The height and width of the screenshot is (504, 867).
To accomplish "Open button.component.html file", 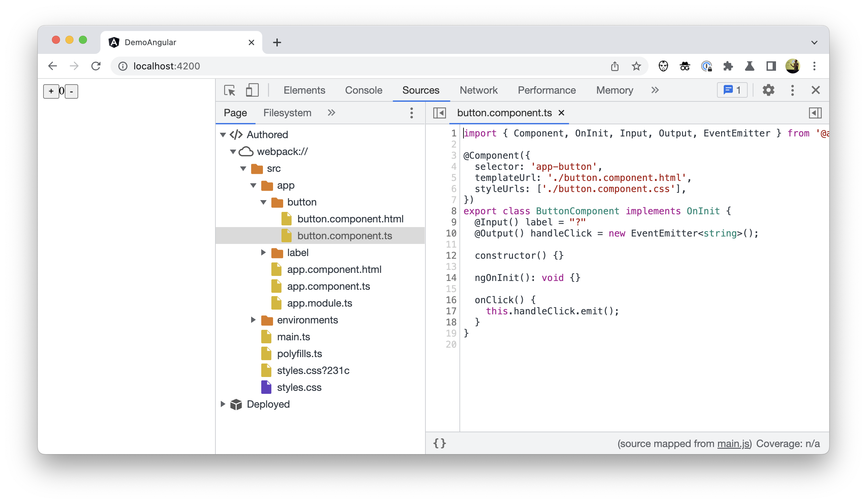I will [x=350, y=218].
